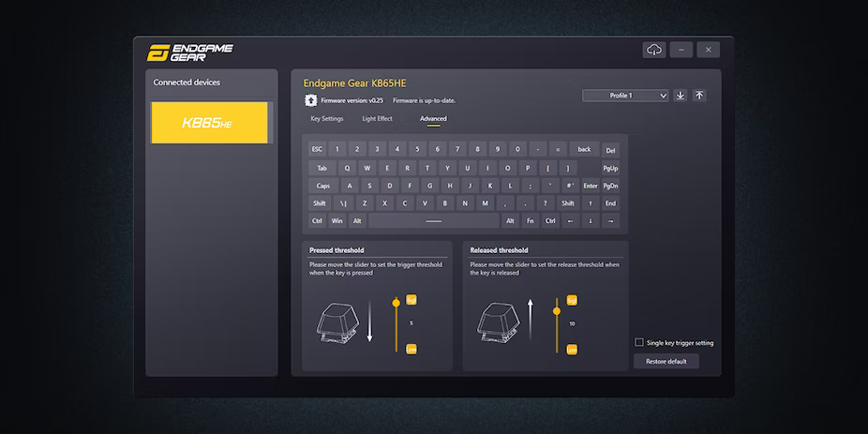Select the KB65HE connected device
The width and height of the screenshot is (868, 434).
click(x=210, y=123)
